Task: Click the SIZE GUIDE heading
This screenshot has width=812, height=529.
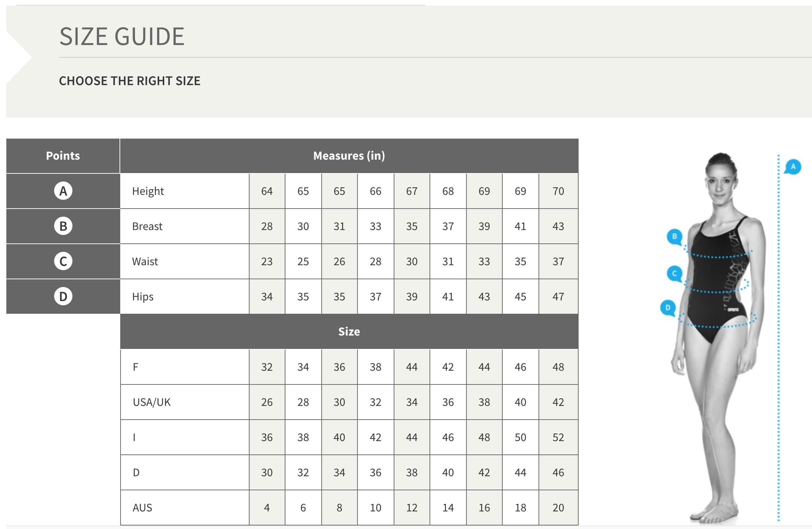Action: coord(122,36)
